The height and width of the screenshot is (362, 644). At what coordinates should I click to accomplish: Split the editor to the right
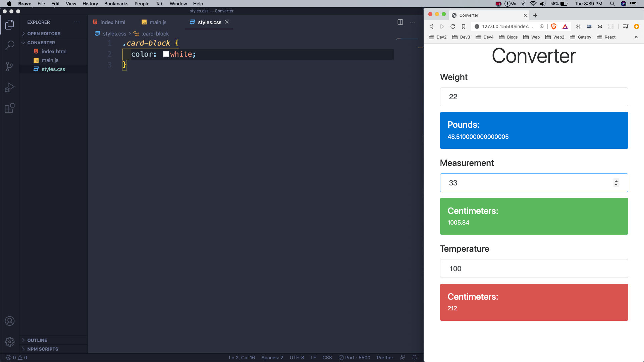pos(400,22)
